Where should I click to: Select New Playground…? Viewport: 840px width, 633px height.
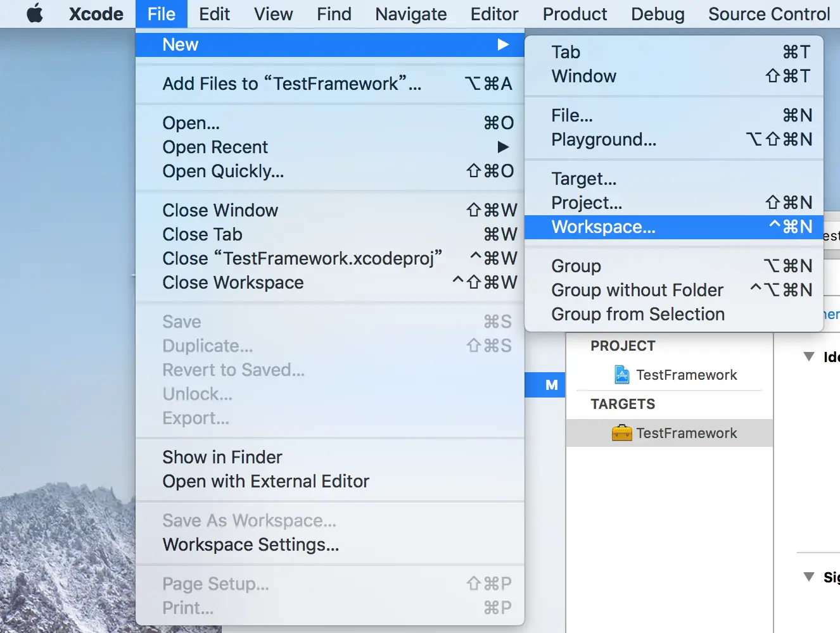click(674, 139)
